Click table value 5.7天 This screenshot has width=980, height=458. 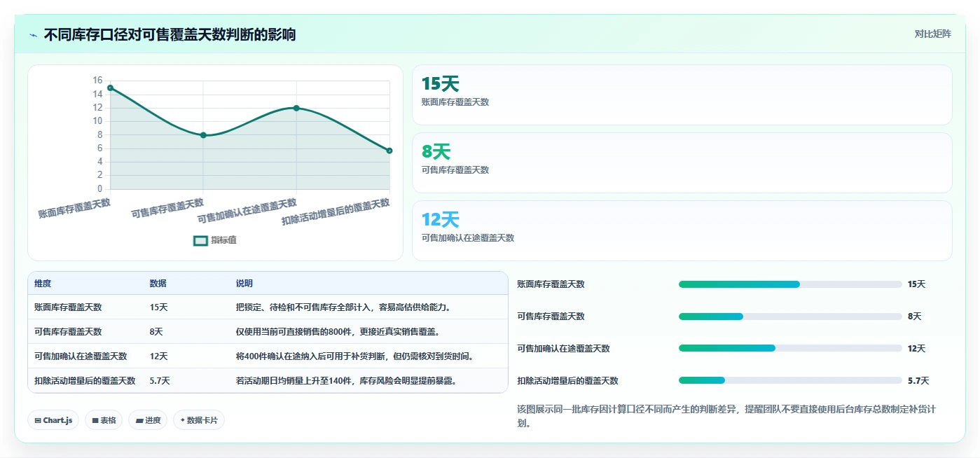[x=160, y=381]
